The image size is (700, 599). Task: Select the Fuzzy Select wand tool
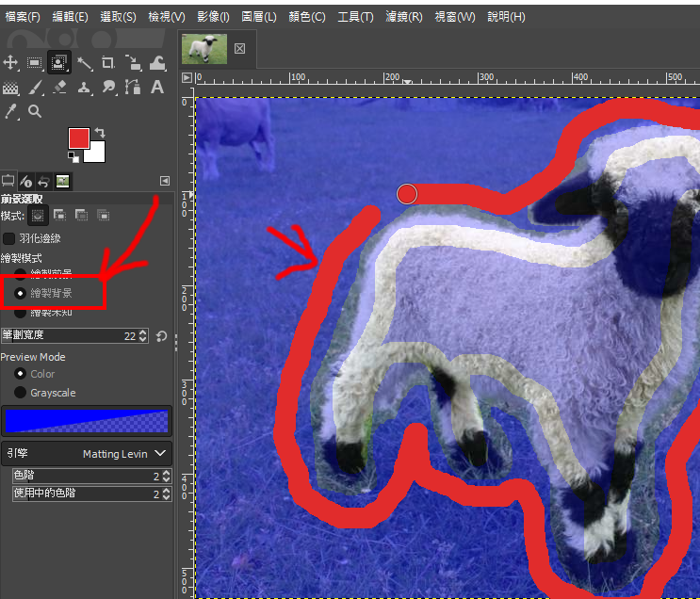pyautogui.click(x=84, y=63)
